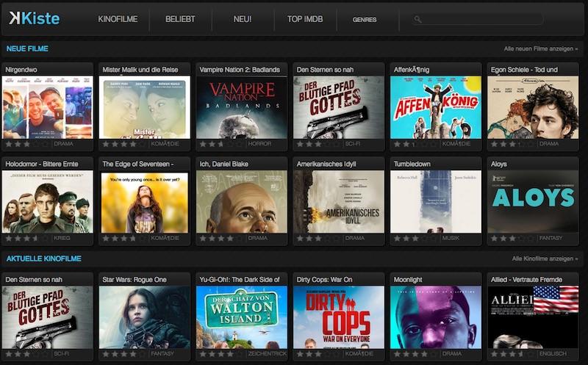The width and height of the screenshot is (588, 365).
Task: Click star rating under Tumbledown
Action: [415, 239]
